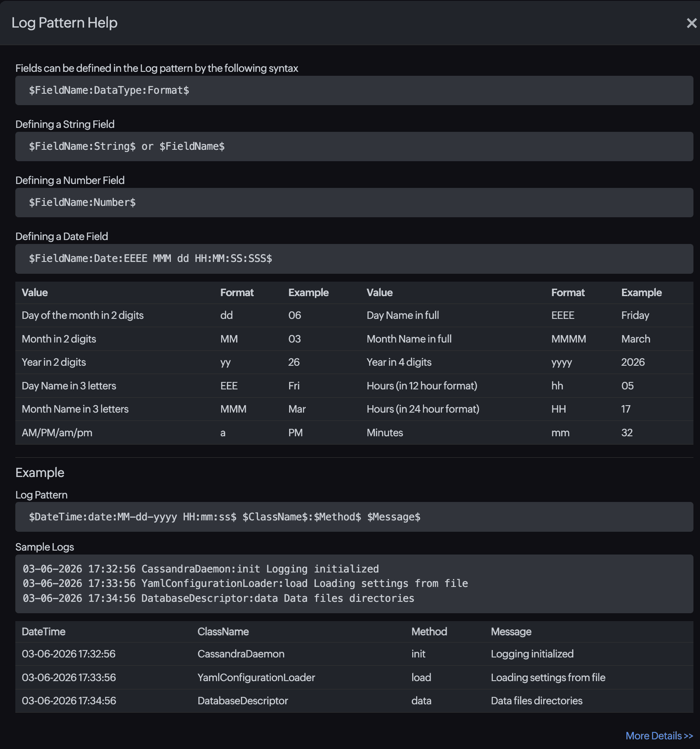Viewport: 700px width, 749px height.
Task: Click the 'Defining a Date Field' heading
Action: tap(62, 237)
